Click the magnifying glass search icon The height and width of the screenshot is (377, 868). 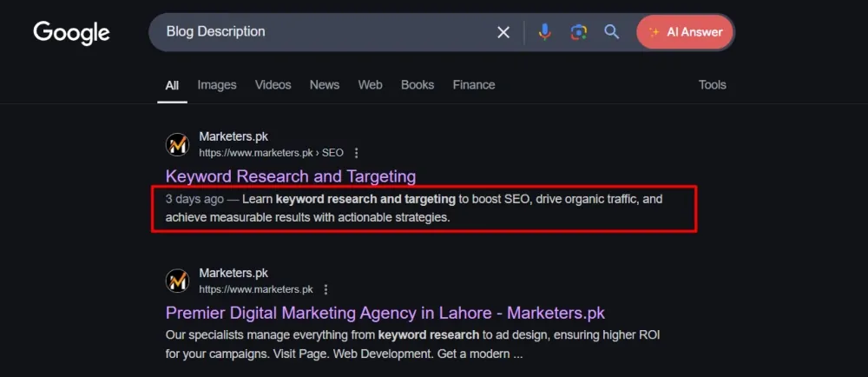tap(612, 32)
